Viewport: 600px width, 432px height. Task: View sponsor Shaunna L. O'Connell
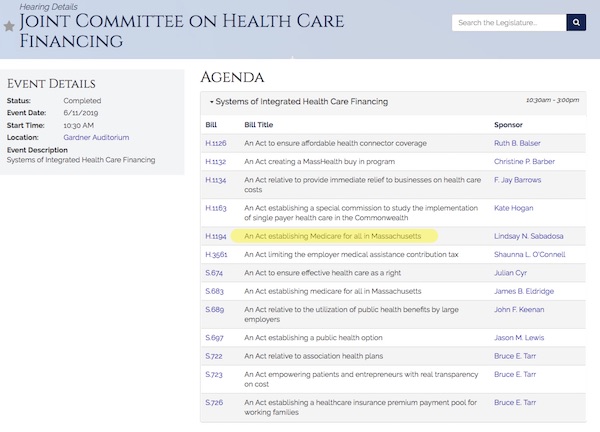530,254
